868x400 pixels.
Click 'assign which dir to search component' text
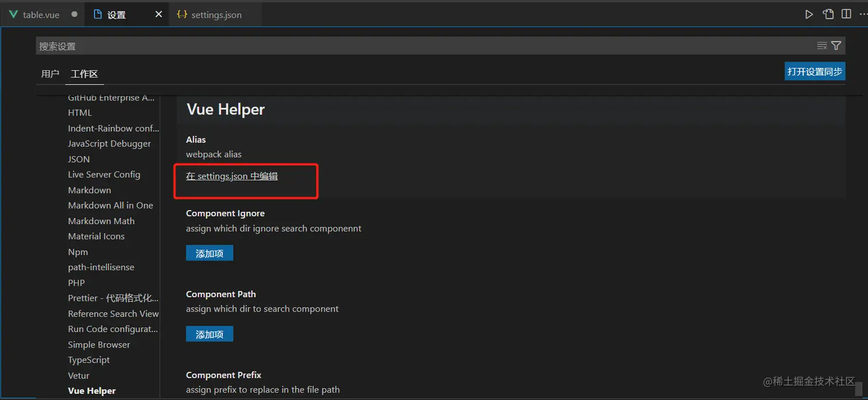pos(262,309)
